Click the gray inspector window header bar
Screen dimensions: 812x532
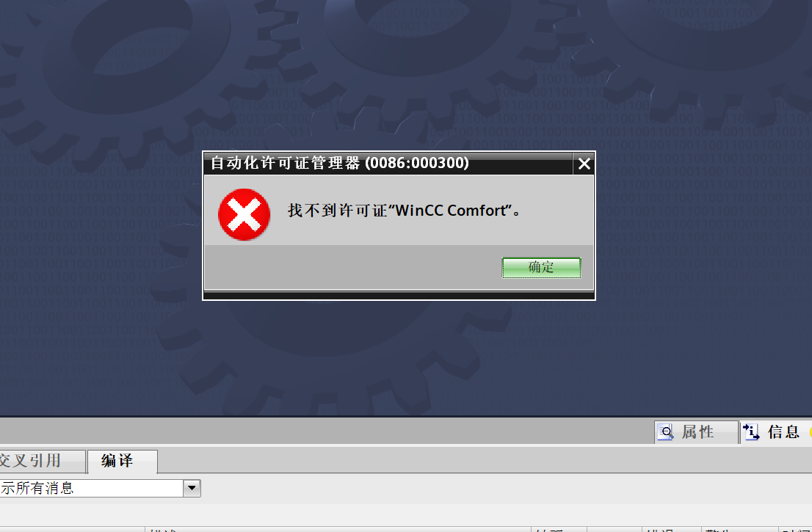[x=326, y=431]
